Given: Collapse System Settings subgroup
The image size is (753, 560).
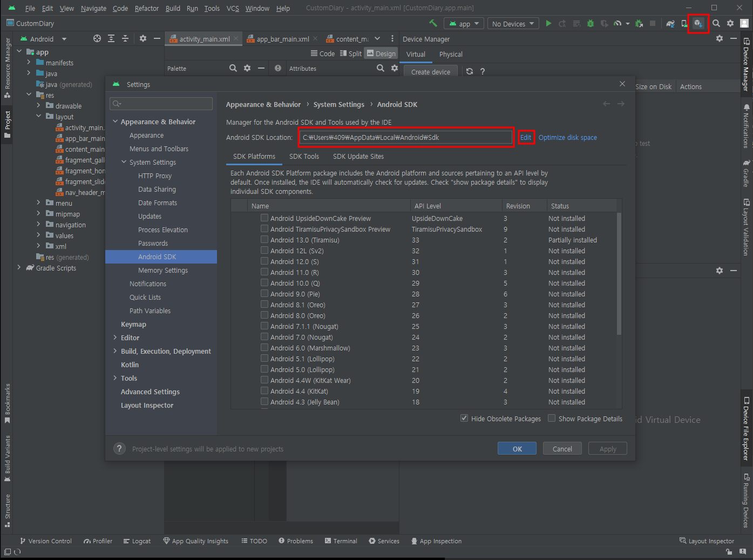Looking at the screenshot, I should [x=124, y=162].
